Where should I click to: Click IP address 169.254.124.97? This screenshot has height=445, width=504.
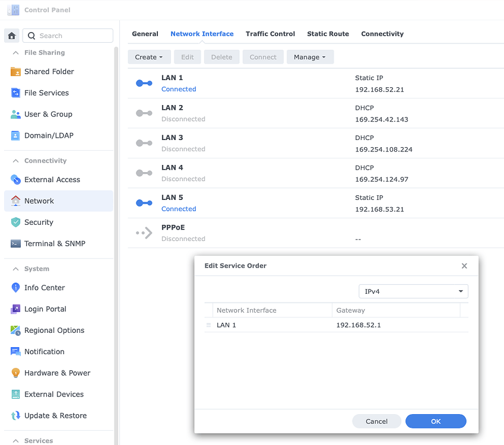coord(382,179)
